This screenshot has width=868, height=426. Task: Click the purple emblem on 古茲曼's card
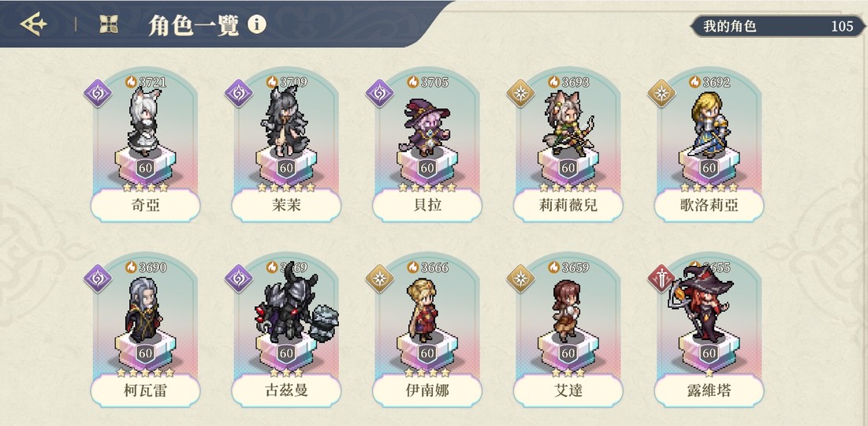[x=239, y=278]
